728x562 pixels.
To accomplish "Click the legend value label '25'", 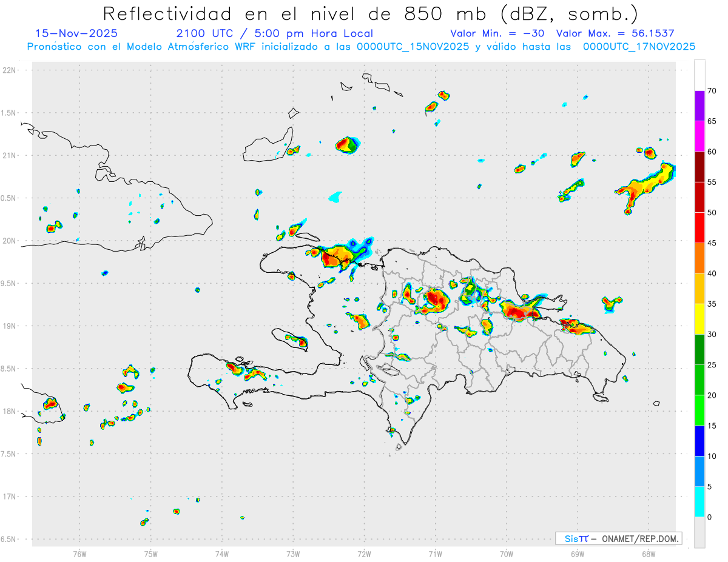I will coord(712,365).
